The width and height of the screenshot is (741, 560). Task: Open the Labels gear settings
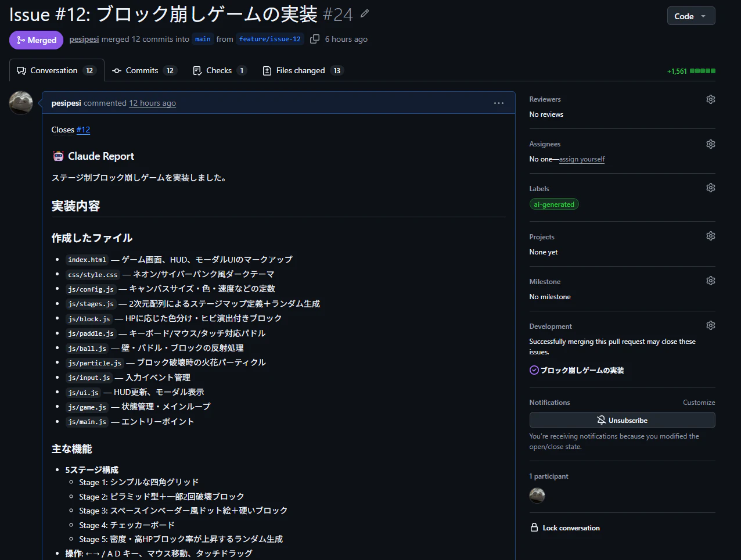click(710, 188)
